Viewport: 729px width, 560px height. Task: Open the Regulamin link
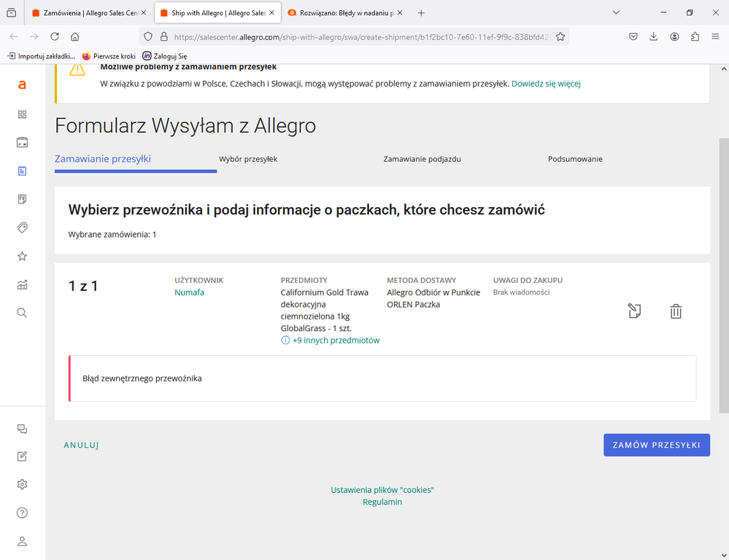382,502
